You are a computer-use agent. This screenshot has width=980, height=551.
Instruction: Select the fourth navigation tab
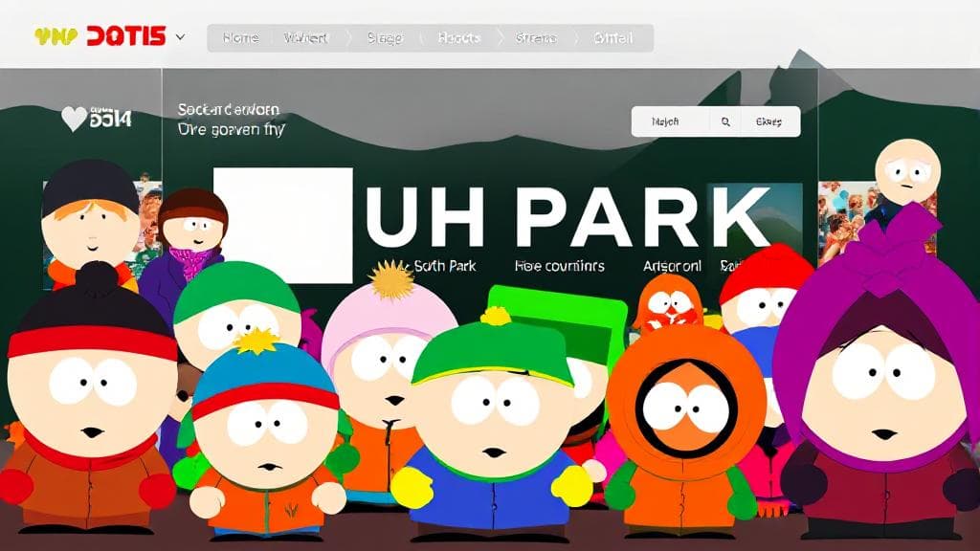[459, 38]
